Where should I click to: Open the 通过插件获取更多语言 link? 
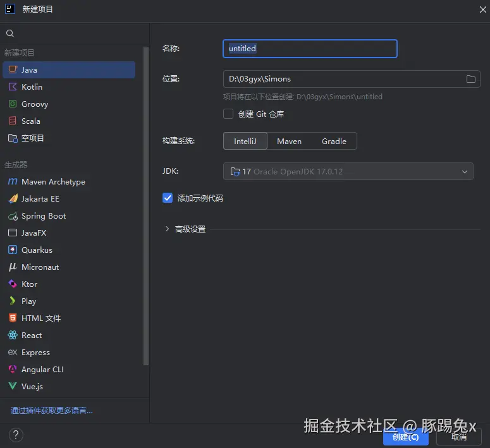pos(52,410)
